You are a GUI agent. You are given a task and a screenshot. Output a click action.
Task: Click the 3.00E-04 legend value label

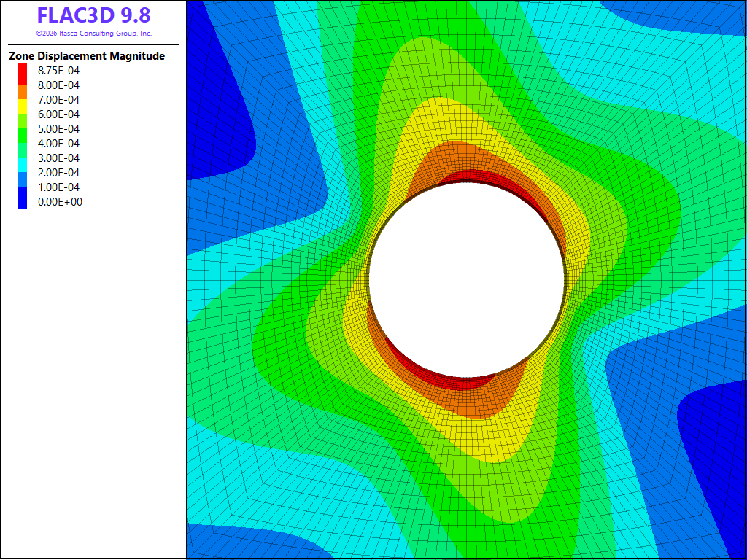[58, 158]
